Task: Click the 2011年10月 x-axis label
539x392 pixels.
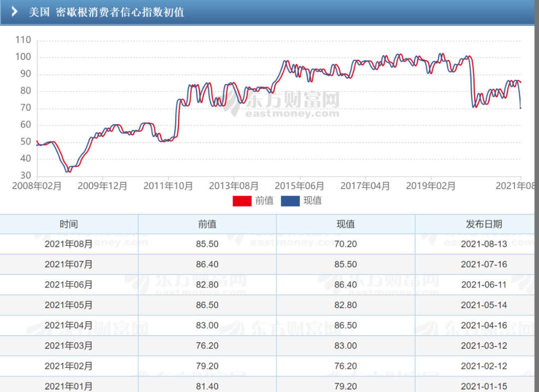Action: point(168,186)
